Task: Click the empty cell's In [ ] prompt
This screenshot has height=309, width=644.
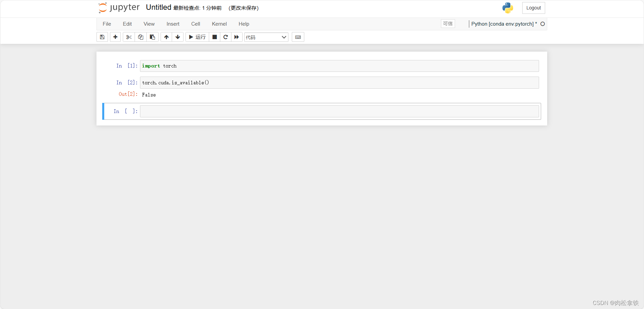Action: pyautogui.click(x=125, y=111)
